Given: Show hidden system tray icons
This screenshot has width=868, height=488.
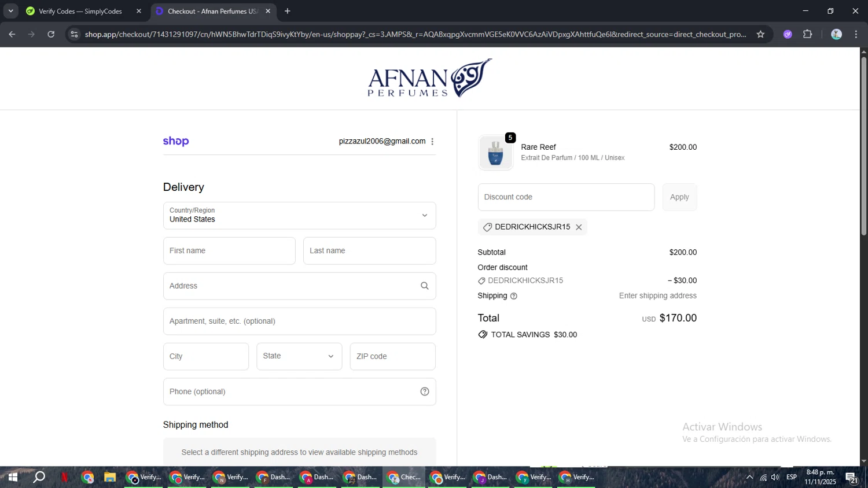Looking at the screenshot, I should tap(749, 478).
